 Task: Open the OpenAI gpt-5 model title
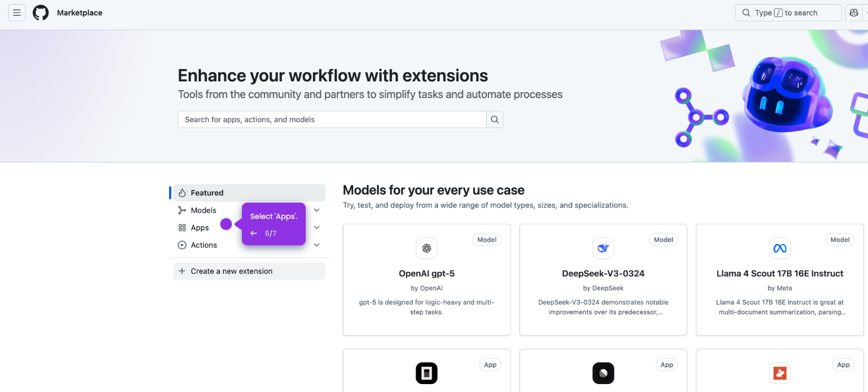[426, 273]
